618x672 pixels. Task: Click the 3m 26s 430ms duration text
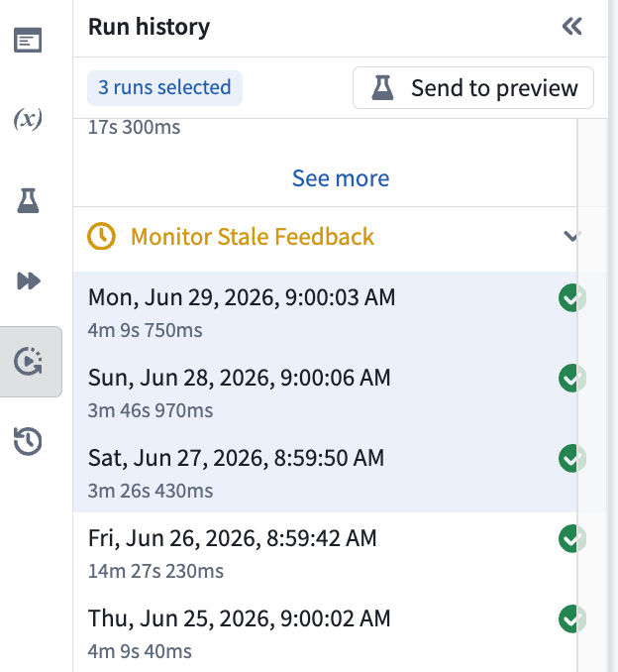tap(151, 491)
